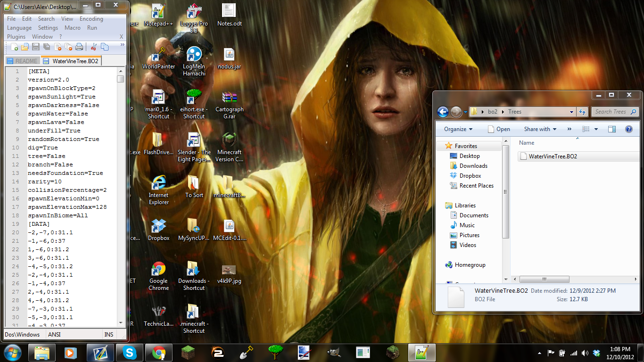
Task: Click the Internet Explorer desktop icon
Action: coord(159,190)
